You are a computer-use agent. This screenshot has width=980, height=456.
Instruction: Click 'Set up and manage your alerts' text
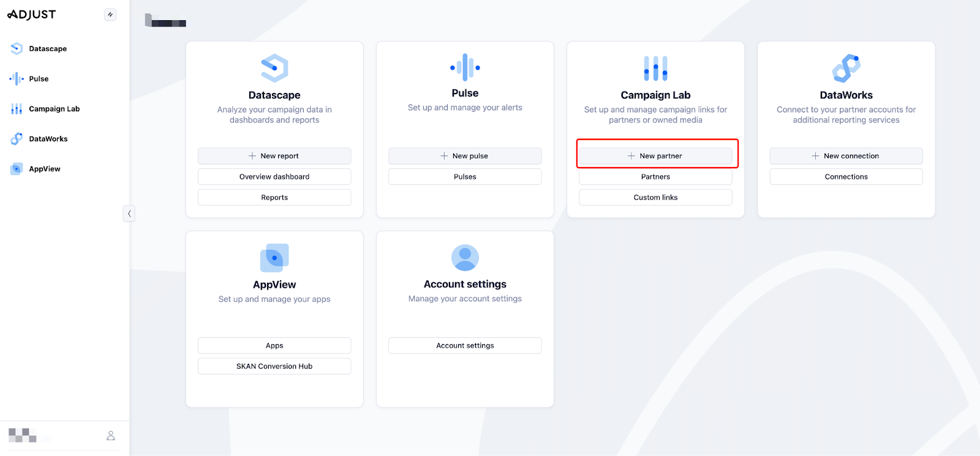coord(465,107)
